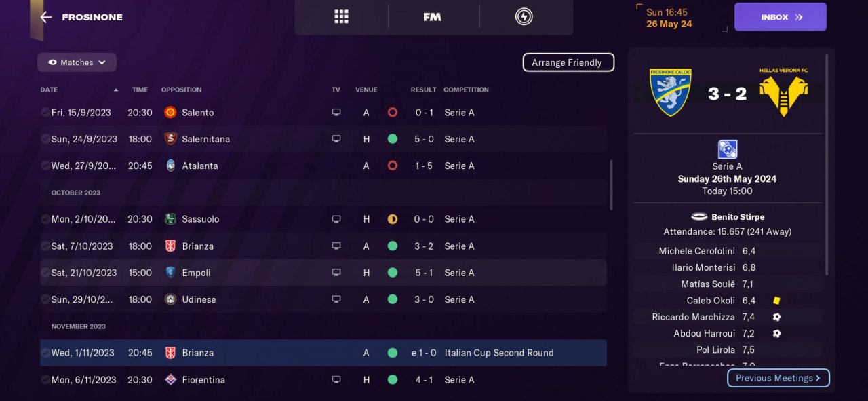
Task: Open the grid menu icon
Action: 341,17
